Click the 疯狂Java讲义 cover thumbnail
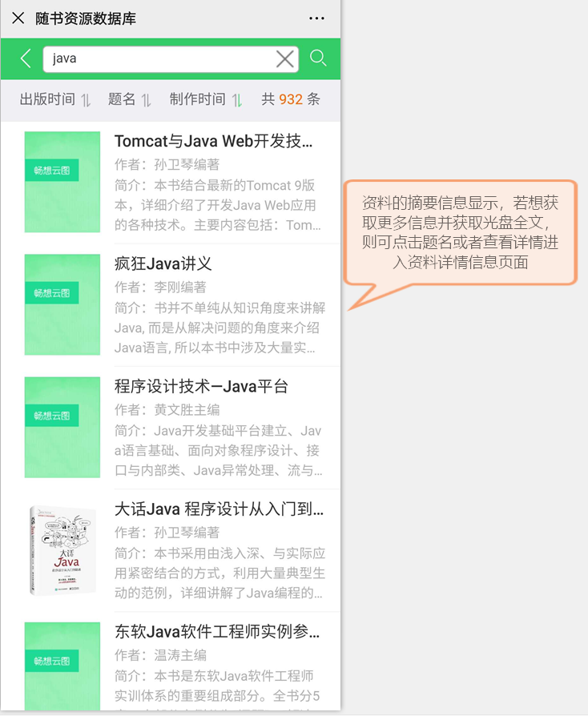The height and width of the screenshot is (716, 588). 62,304
